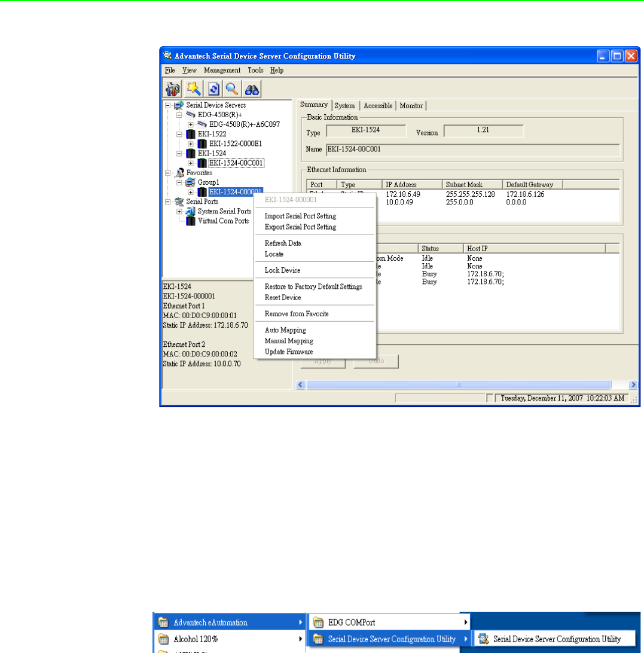
Task: Switch to the Accessible tab
Action: [378, 106]
